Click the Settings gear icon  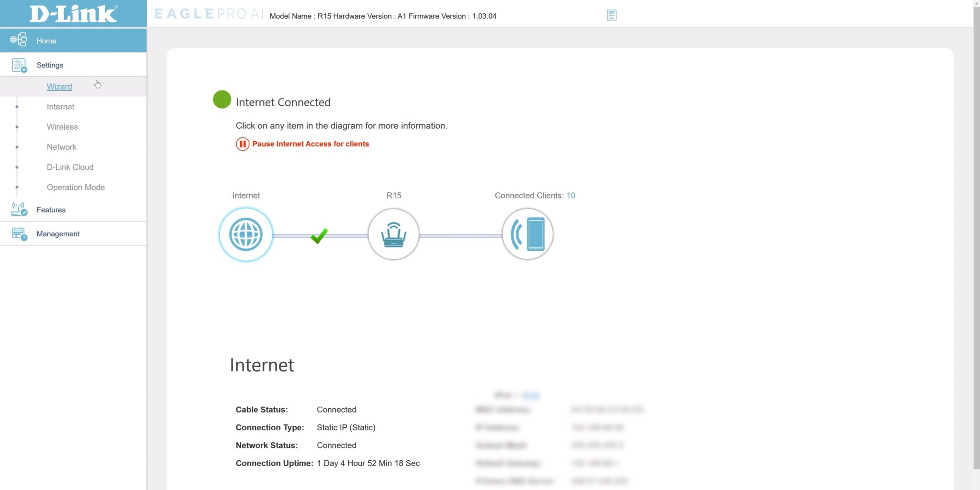pyautogui.click(x=19, y=65)
